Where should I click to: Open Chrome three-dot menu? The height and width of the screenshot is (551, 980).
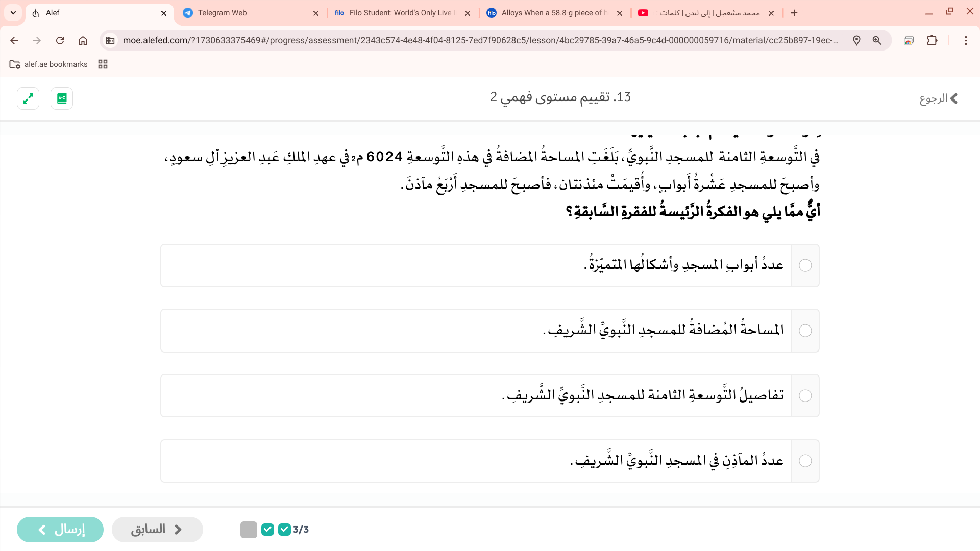pyautogui.click(x=966, y=40)
